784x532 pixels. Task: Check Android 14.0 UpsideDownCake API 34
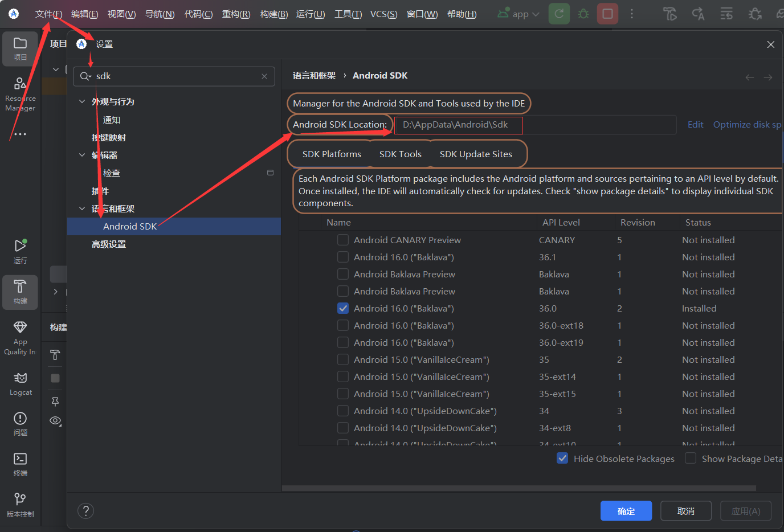[x=343, y=411]
